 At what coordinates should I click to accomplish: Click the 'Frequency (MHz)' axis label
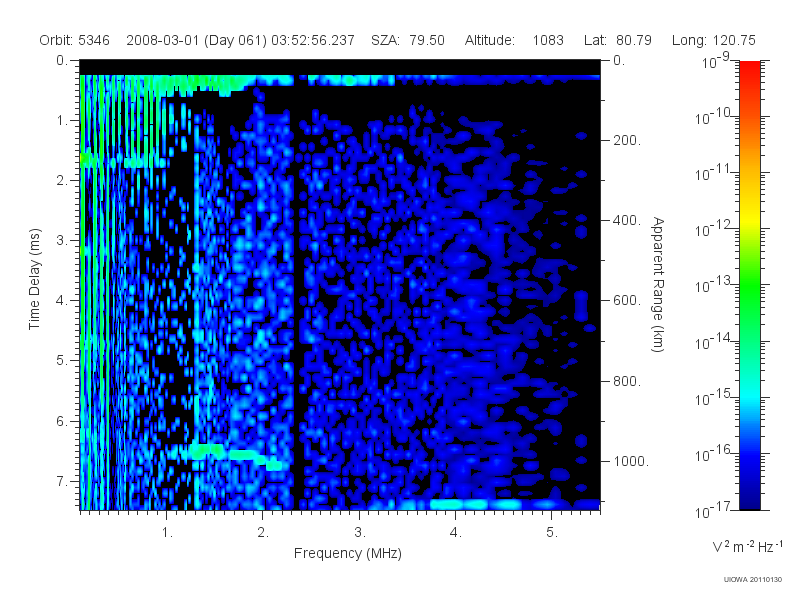(348, 554)
